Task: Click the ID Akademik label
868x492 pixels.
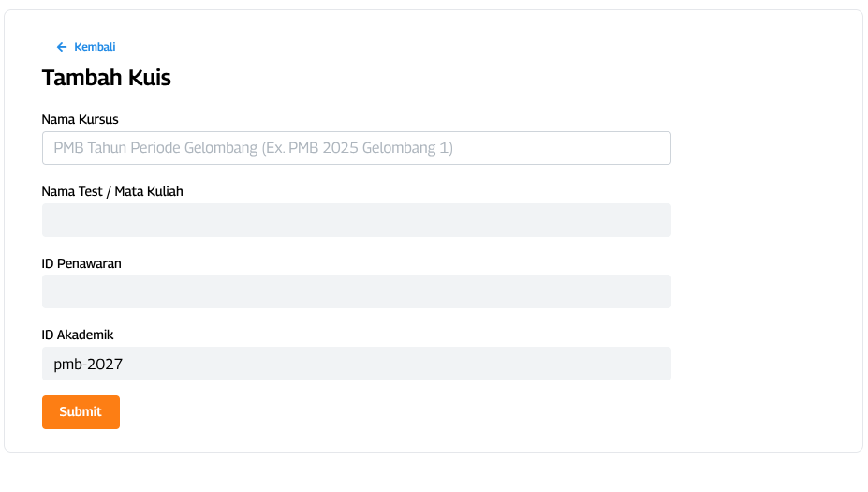Action: (x=78, y=335)
